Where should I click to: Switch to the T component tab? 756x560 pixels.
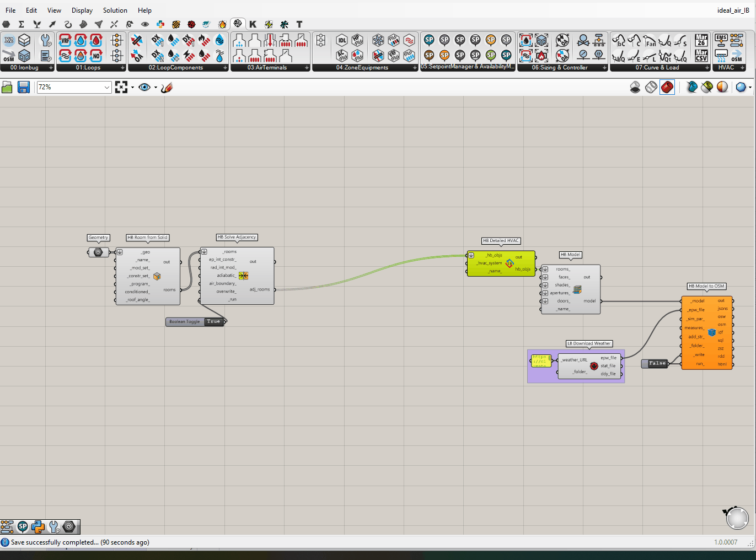pyautogui.click(x=299, y=24)
